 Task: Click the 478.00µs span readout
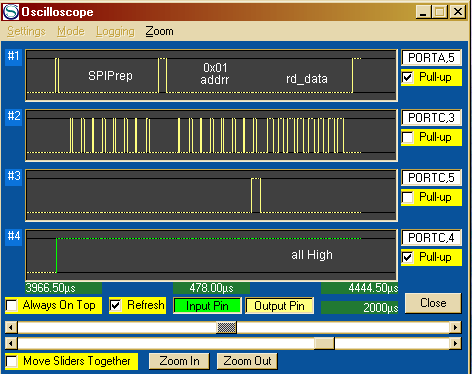[x=211, y=288]
